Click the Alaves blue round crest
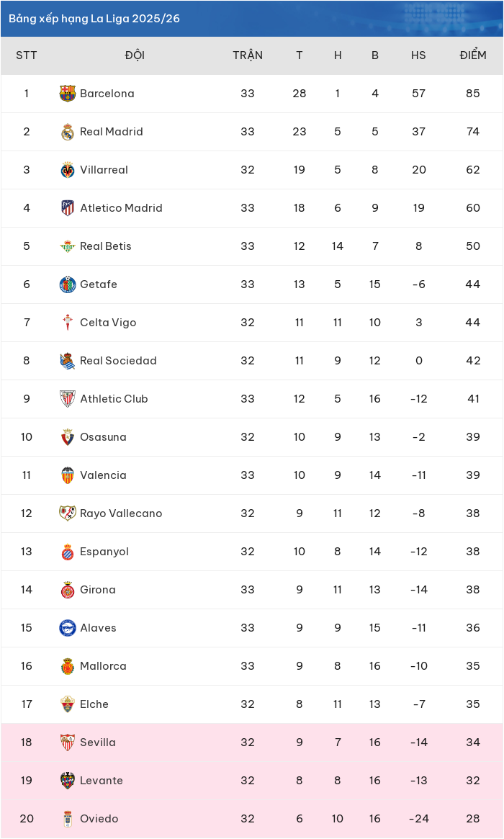The width and height of the screenshot is (504, 839). pos(68,628)
